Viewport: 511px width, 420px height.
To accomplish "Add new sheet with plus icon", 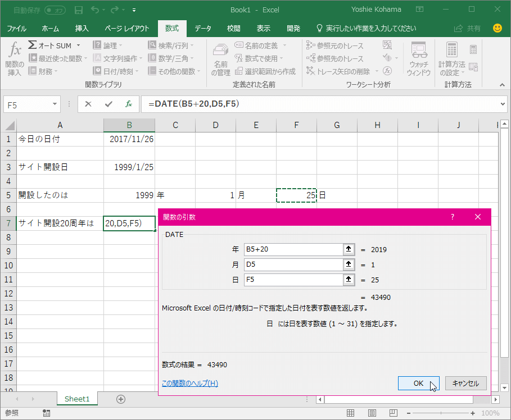I will pyautogui.click(x=120, y=399).
